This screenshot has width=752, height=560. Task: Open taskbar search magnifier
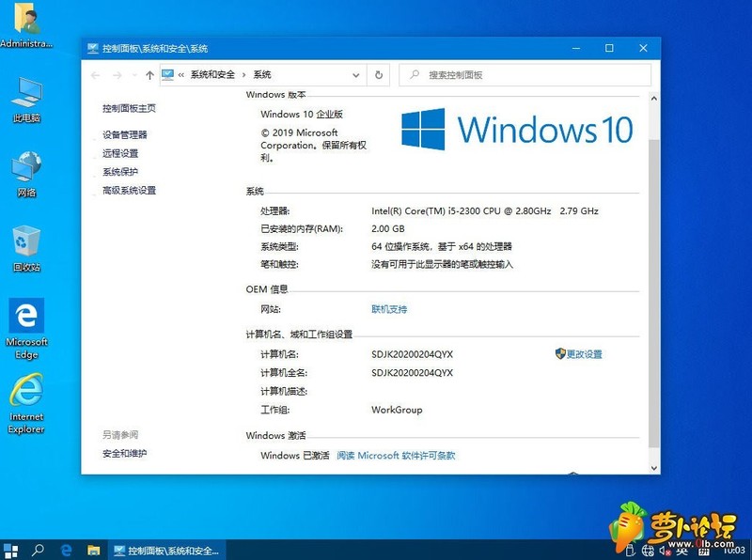pos(38,550)
